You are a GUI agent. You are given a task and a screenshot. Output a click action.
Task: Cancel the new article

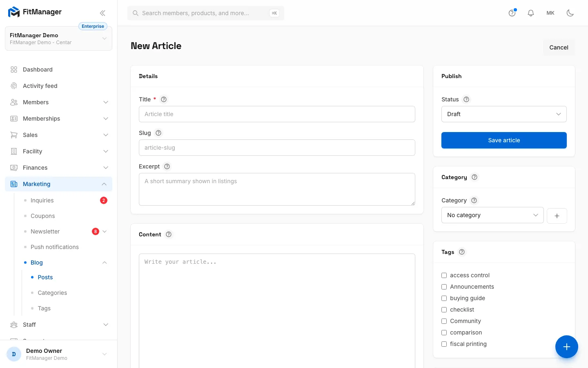tap(559, 47)
